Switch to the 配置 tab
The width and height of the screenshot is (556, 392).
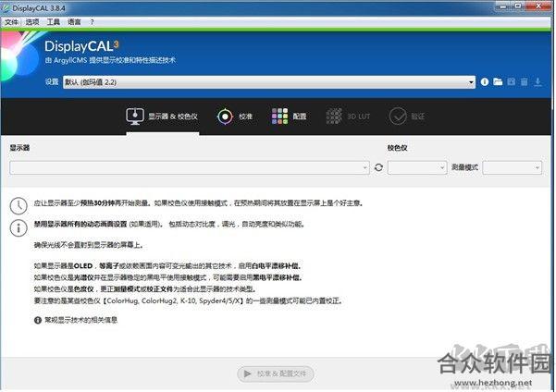(x=289, y=116)
